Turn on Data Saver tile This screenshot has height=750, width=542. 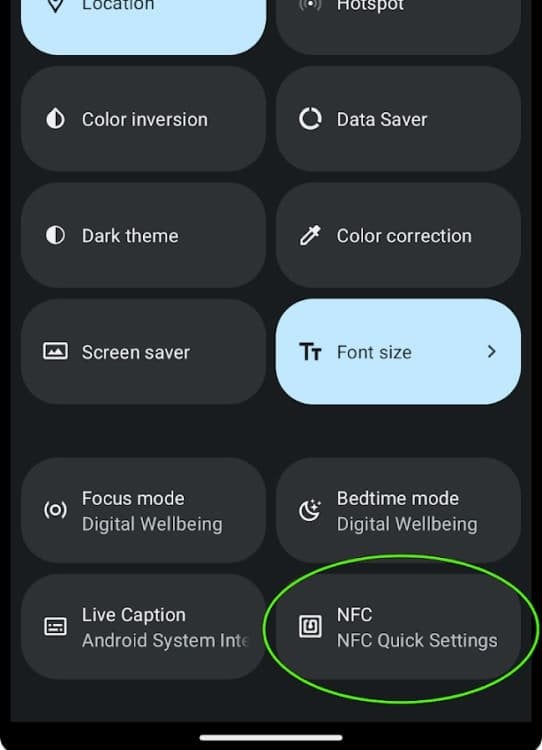coord(398,119)
